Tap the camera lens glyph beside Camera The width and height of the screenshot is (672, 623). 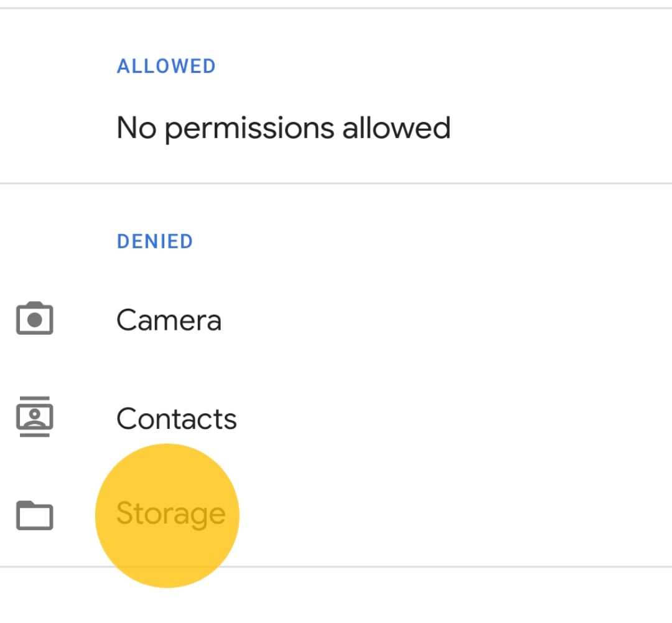coord(35,320)
